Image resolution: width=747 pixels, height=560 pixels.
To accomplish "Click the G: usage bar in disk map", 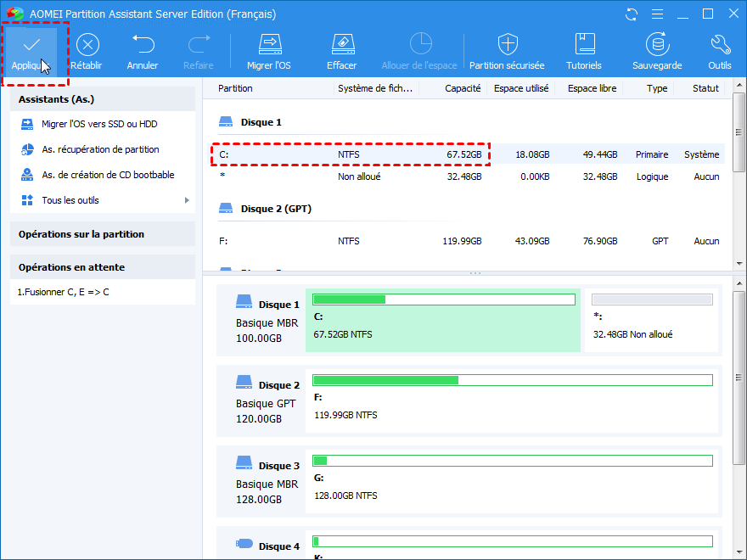I will coord(513,461).
